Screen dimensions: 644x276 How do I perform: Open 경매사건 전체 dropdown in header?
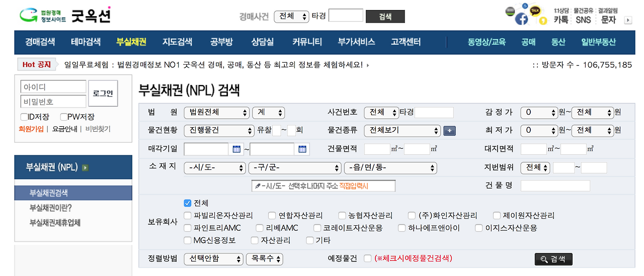tap(292, 16)
